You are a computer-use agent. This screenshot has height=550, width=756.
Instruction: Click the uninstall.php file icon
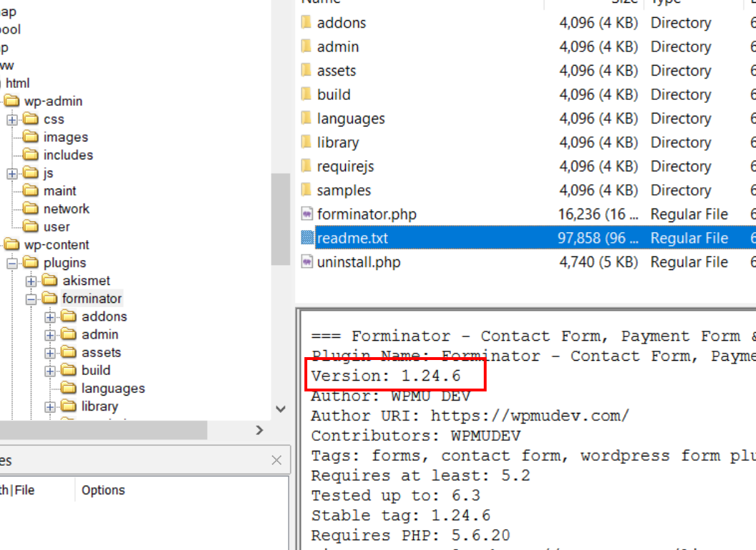pos(307,262)
